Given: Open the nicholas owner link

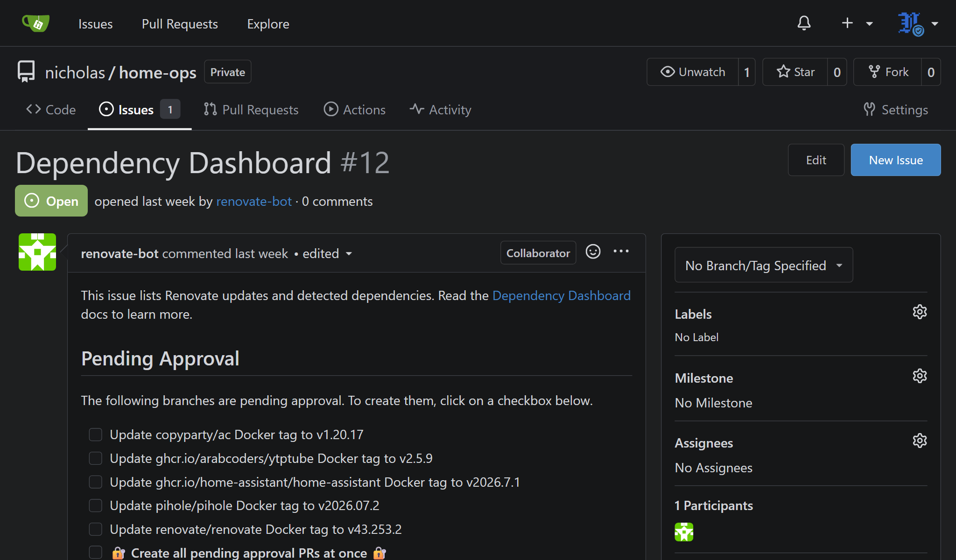Looking at the screenshot, I should 75,72.
